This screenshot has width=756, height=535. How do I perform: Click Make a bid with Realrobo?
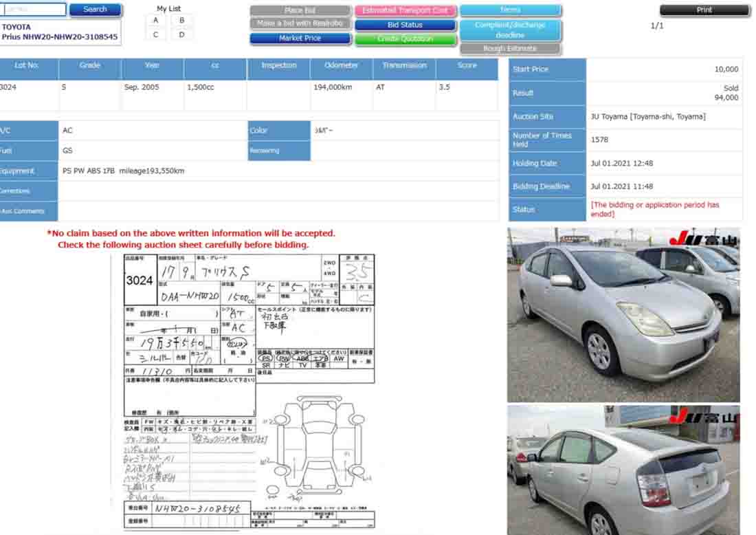[300, 23]
